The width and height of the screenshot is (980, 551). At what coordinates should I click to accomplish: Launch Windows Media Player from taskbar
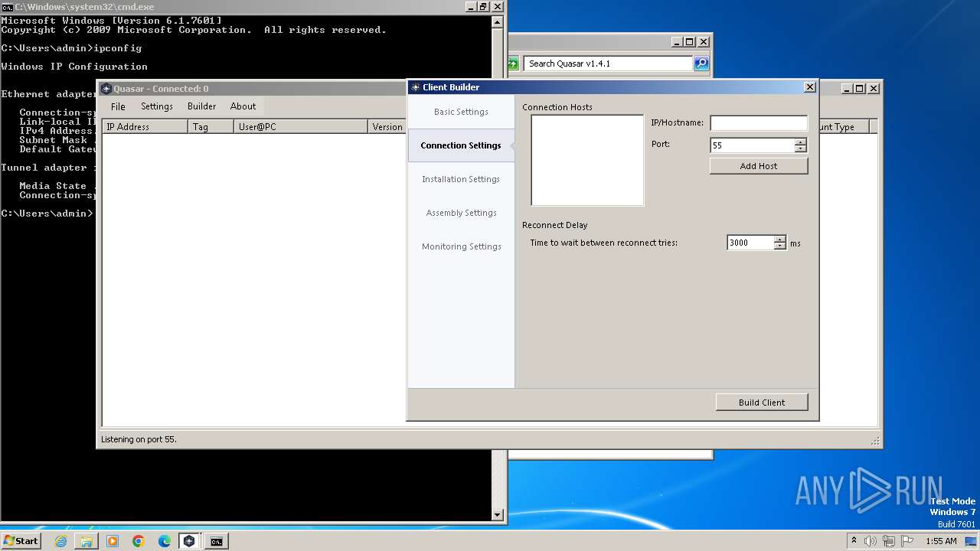click(113, 541)
